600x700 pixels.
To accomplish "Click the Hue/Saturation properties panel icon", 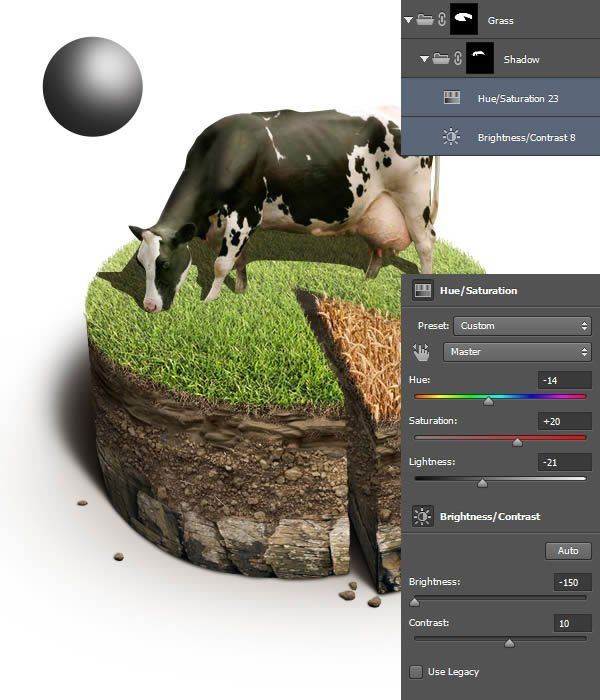I will point(422,291).
